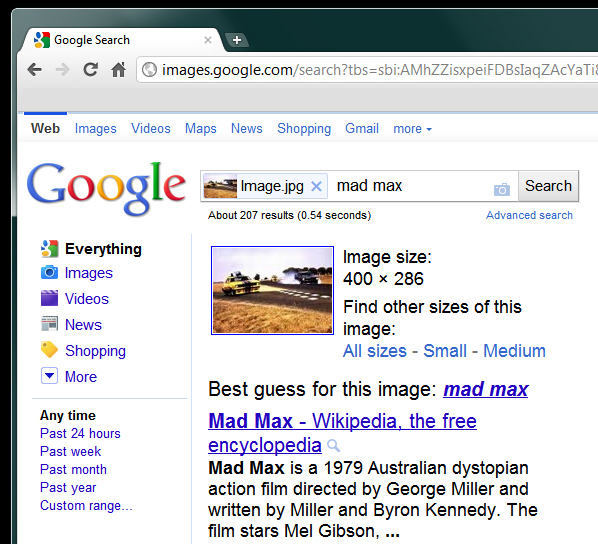
Task: Click the camera icon beside sidebar Images
Action: [x=49, y=272]
